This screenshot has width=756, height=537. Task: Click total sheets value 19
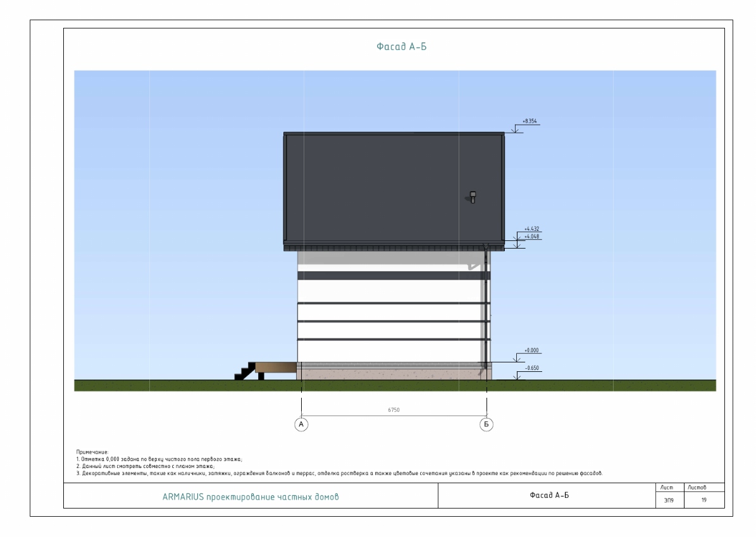click(x=703, y=500)
